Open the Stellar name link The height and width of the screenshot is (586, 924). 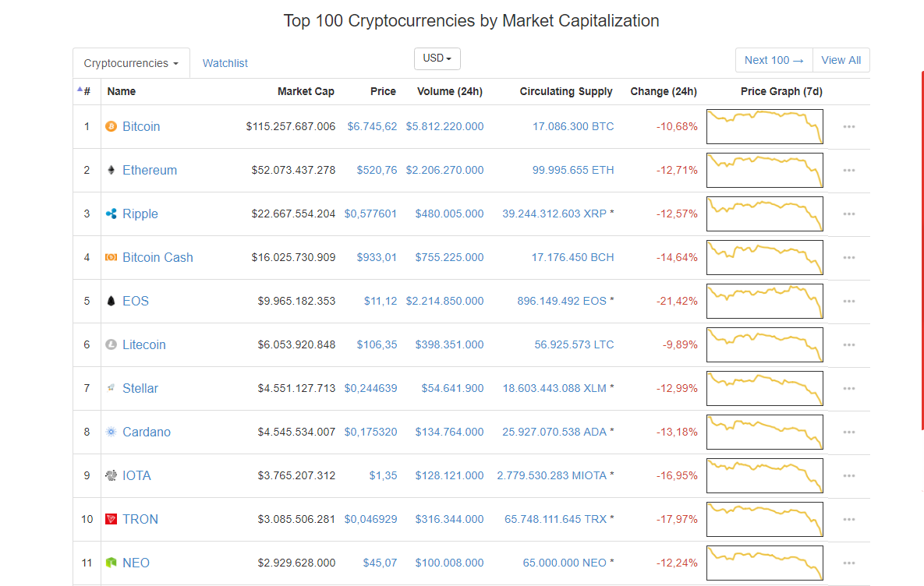[140, 388]
